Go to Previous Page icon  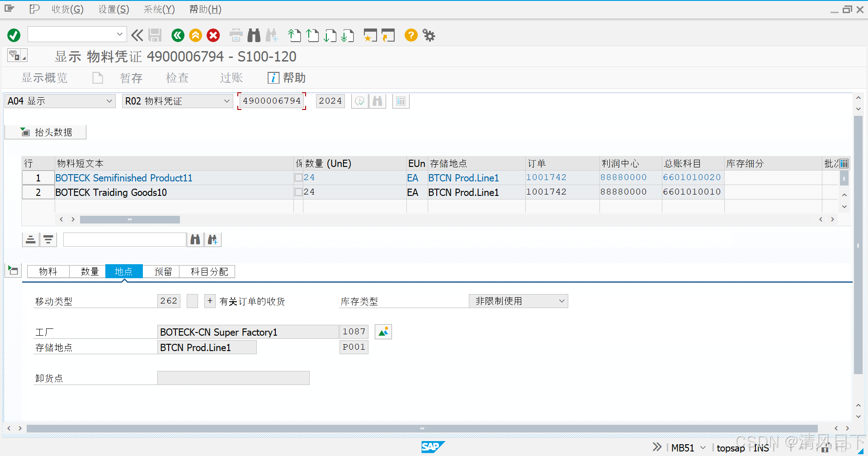coord(312,35)
